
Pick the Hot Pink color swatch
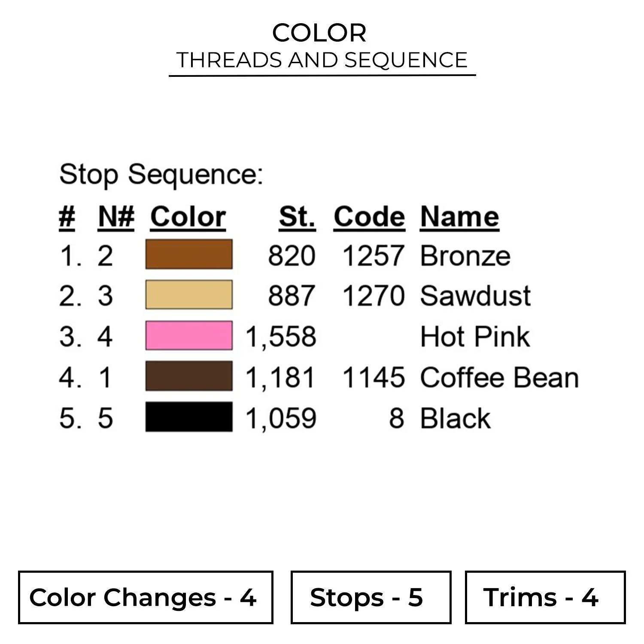[189, 335]
